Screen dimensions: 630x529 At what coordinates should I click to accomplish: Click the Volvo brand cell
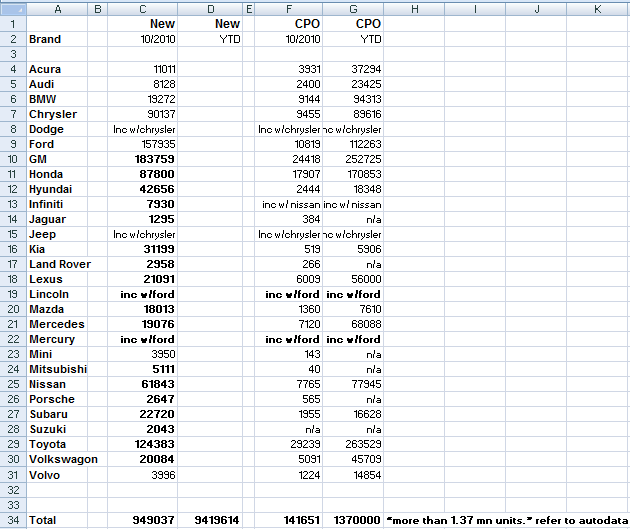click(57, 475)
